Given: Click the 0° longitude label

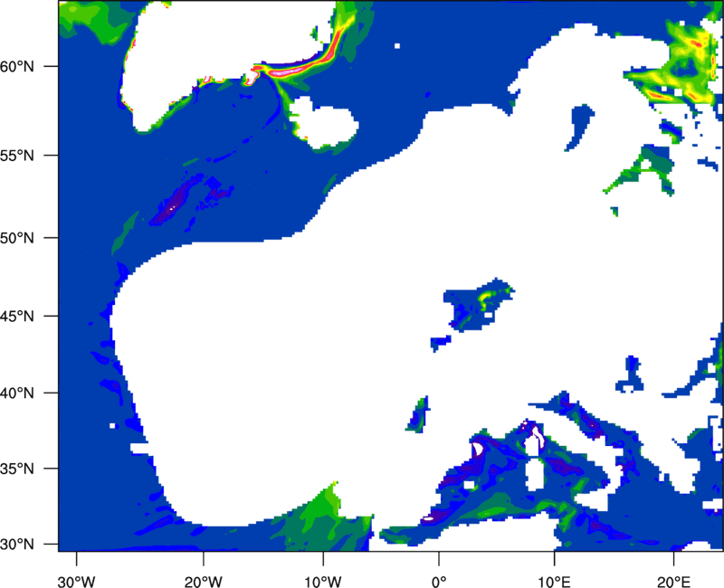Looking at the screenshot, I should point(439,581).
